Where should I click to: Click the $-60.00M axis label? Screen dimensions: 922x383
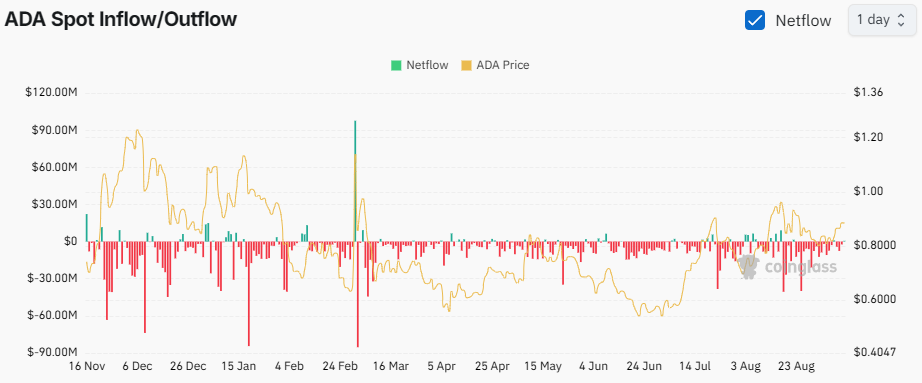tap(53, 316)
